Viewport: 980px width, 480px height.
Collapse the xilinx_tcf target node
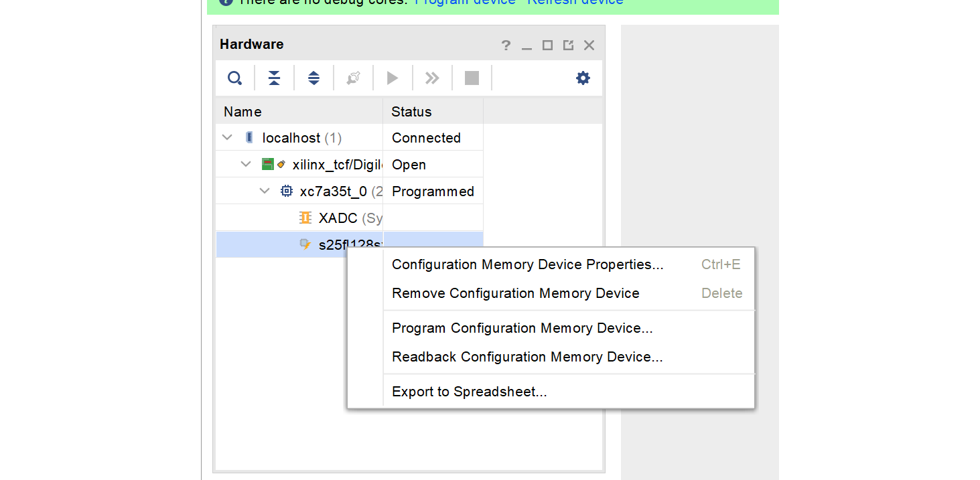point(246,165)
